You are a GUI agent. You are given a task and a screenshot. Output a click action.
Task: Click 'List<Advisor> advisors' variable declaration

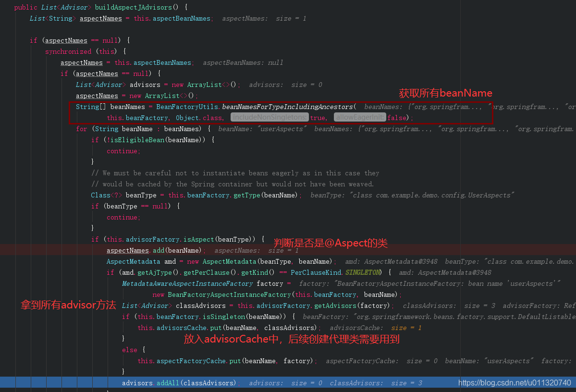[118, 85]
